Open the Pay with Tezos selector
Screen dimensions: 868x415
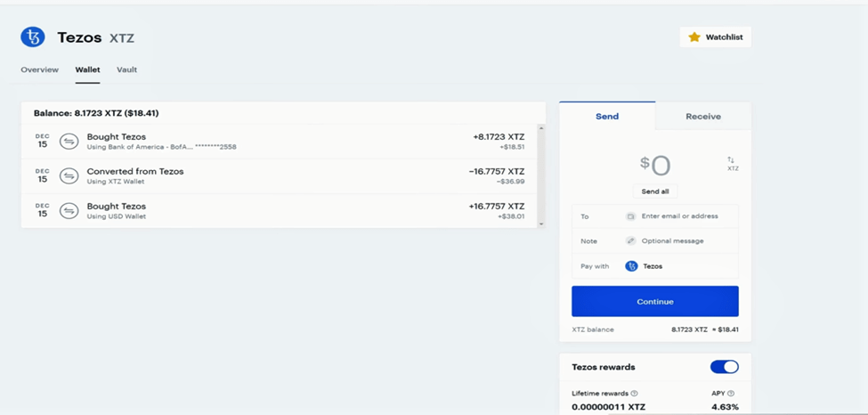pos(655,266)
